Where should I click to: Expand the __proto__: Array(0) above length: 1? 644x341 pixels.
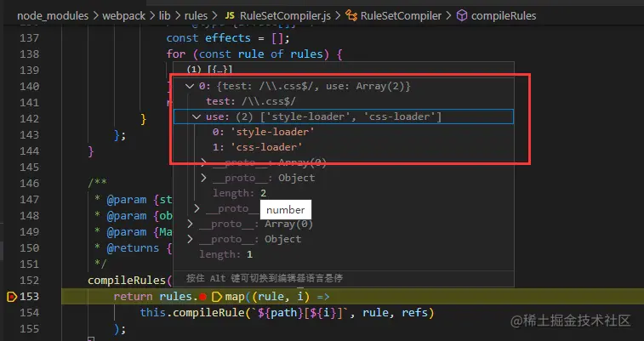pyautogui.click(x=190, y=224)
